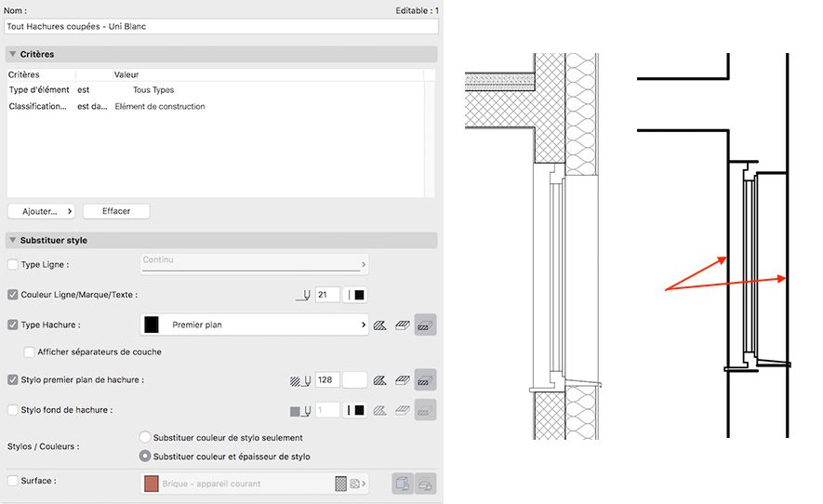Click the "est" operator in Type d'élément row
This screenshot has height=504, width=823.
(84, 90)
